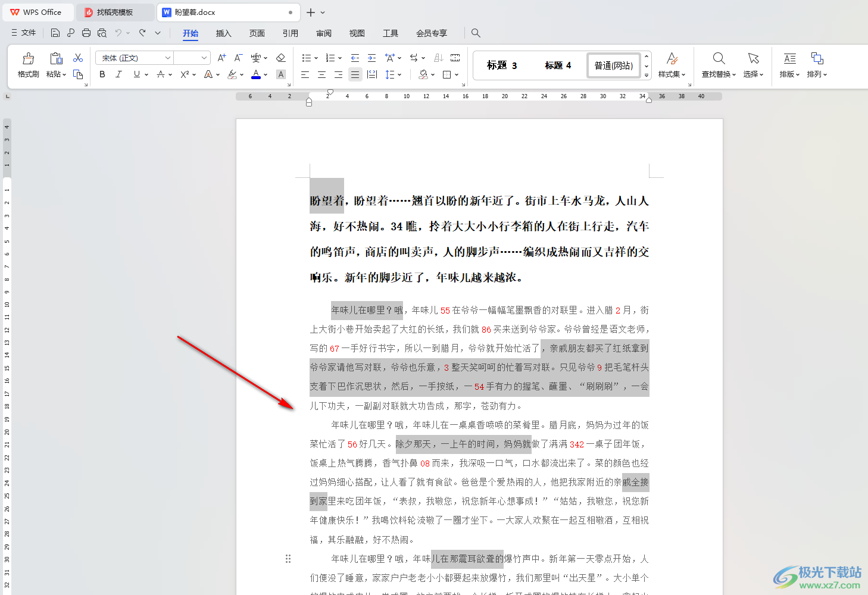Toggle underline formatting
Screen dimensions: 868x595
[137, 74]
